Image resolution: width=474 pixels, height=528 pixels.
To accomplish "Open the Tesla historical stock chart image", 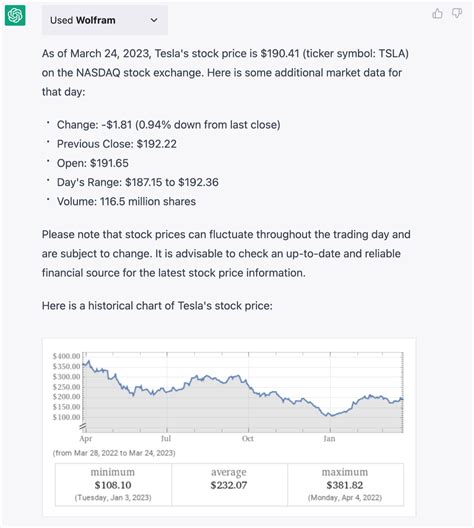I will click(x=229, y=427).
